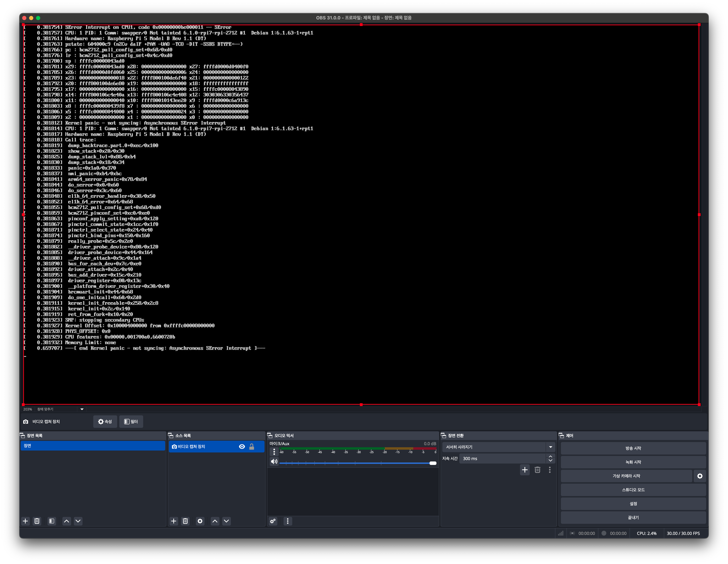Add a new scene with plus icon

(x=25, y=521)
